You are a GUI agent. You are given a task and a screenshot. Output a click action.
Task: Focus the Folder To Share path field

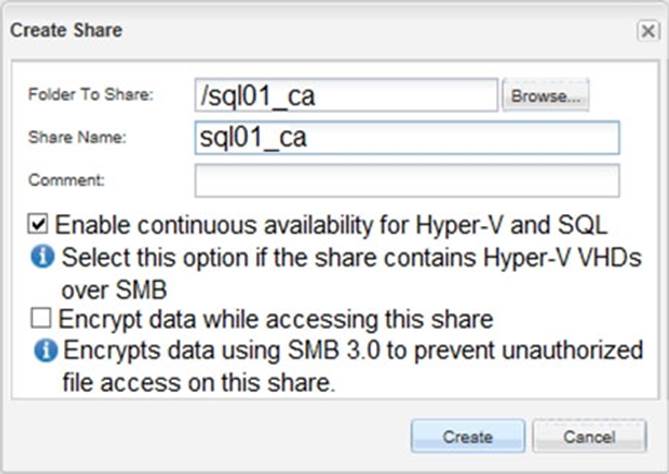(x=346, y=96)
